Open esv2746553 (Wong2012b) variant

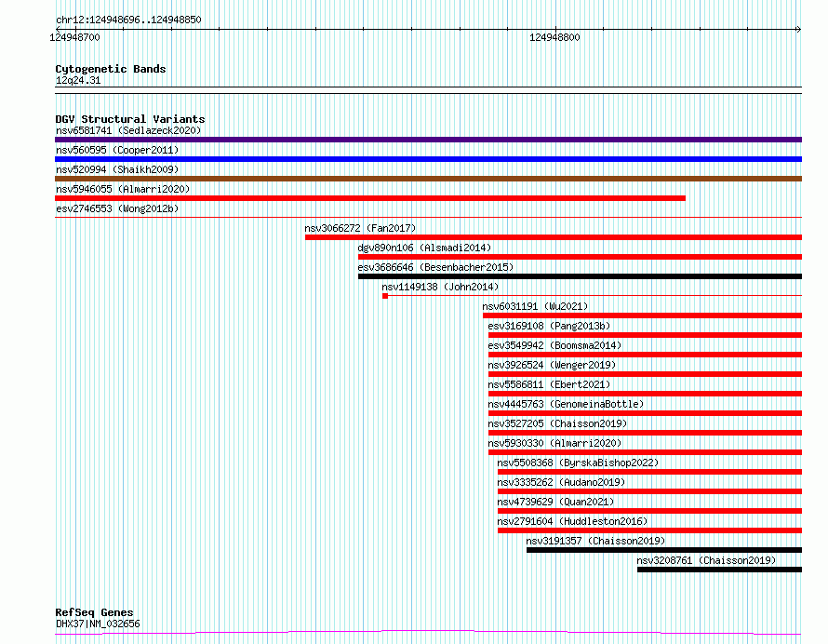[x=117, y=208]
